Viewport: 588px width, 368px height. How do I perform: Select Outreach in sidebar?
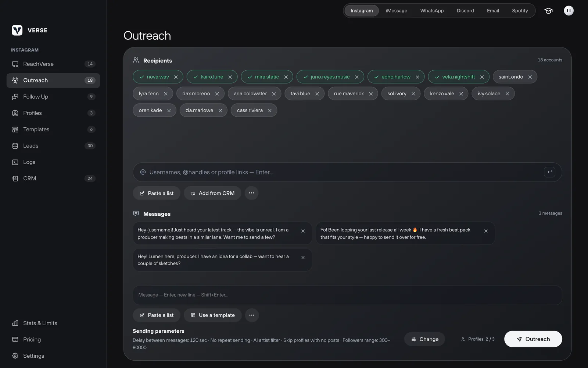click(x=53, y=80)
